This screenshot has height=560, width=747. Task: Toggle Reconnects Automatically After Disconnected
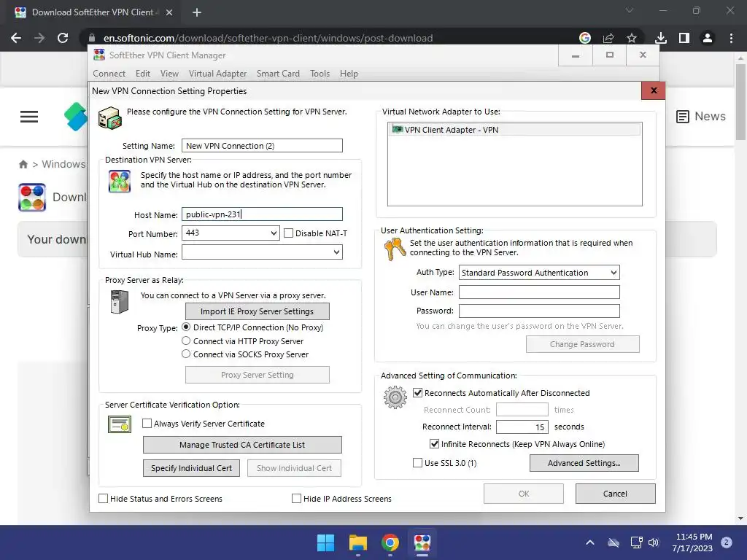418,393
